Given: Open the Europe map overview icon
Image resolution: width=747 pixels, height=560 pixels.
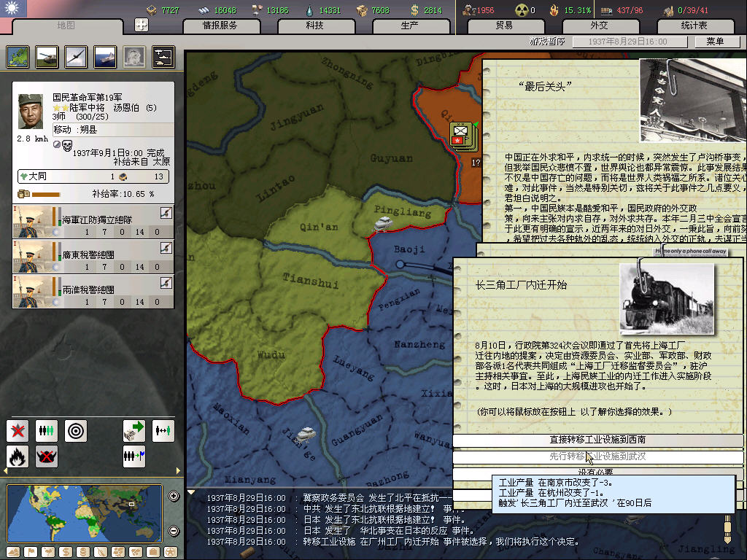Looking at the screenshot, I should point(18,57).
